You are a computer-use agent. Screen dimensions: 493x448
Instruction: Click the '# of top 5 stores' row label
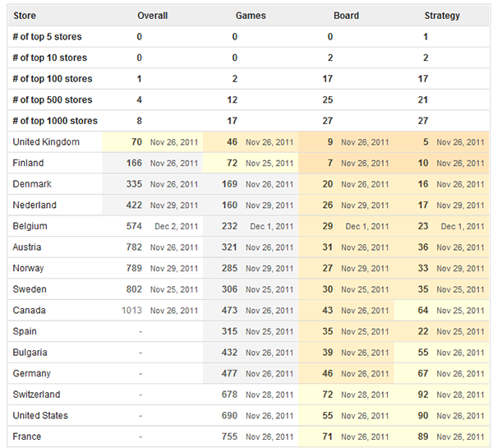(x=47, y=37)
